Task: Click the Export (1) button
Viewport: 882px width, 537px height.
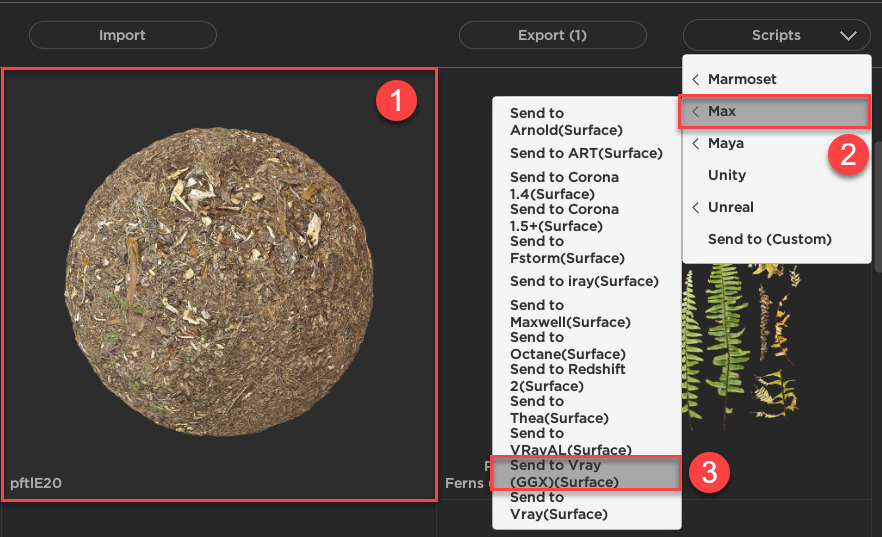Action: [x=552, y=35]
